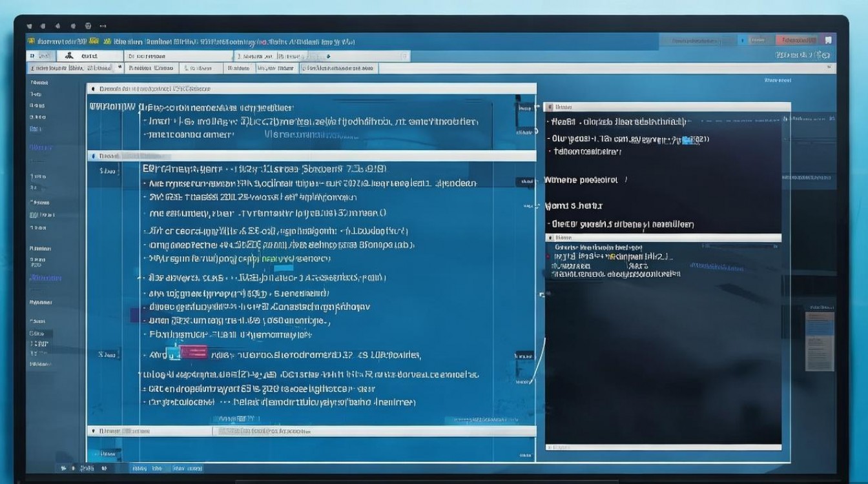This screenshot has height=484, width=868.
Task: Click the pink highlighted block in main panel
Action: 193,352
